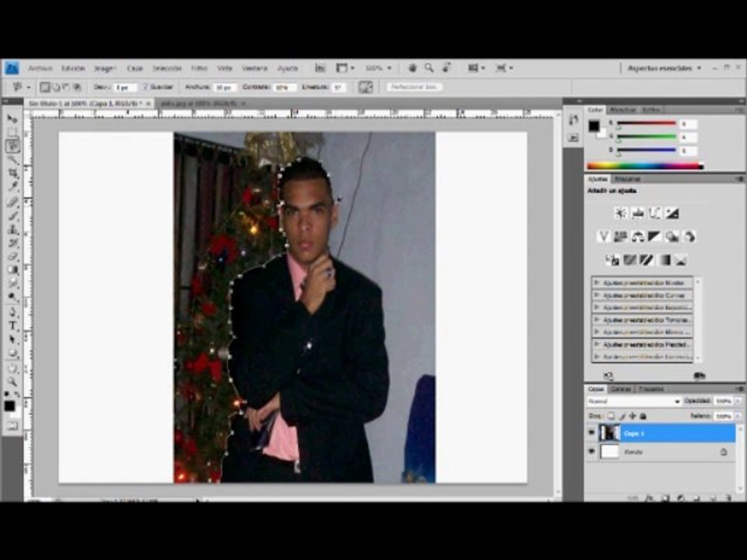The width and height of the screenshot is (747, 560).
Task: Switch to the Máscaras tab
Action: coord(627,179)
